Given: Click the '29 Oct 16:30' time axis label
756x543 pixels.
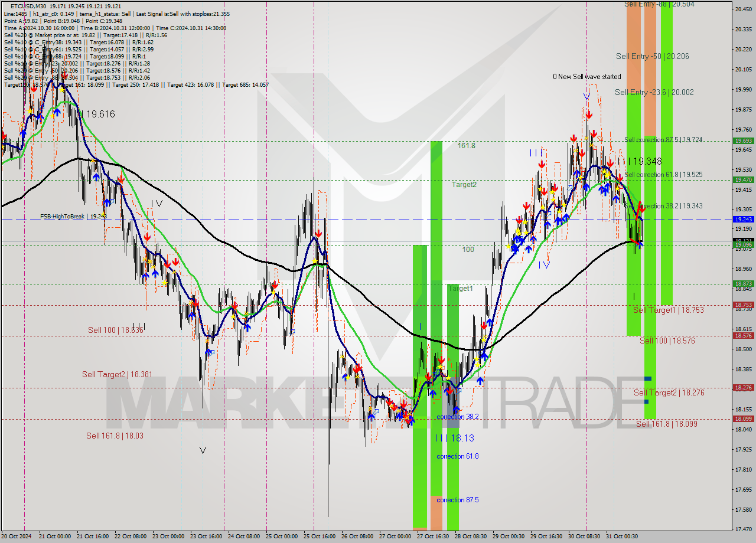Looking at the screenshot, I should 546,537.
